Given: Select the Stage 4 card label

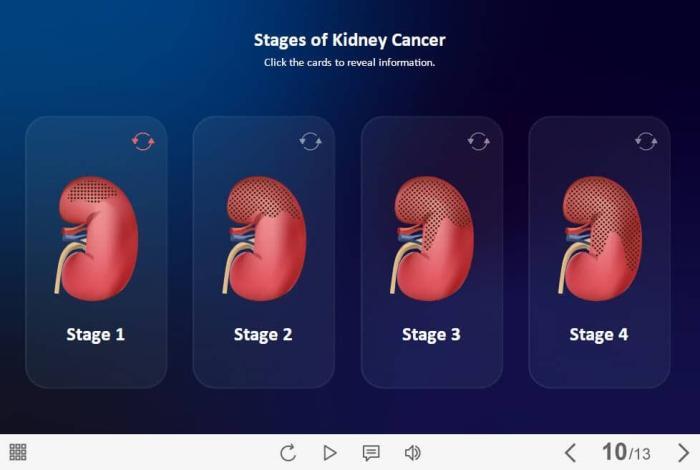Looking at the screenshot, I should [x=599, y=335].
